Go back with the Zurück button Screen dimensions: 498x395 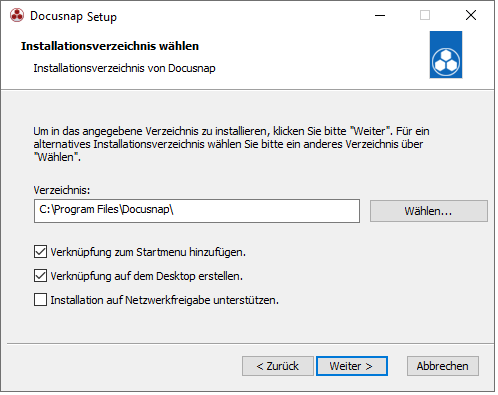coord(278,366)
